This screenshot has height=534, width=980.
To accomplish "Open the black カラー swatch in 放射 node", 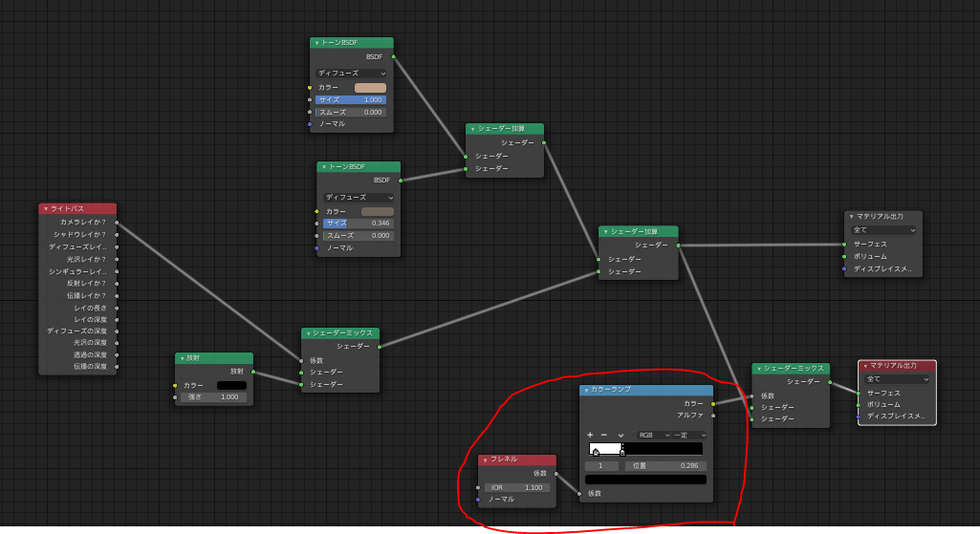I will 231,385.
